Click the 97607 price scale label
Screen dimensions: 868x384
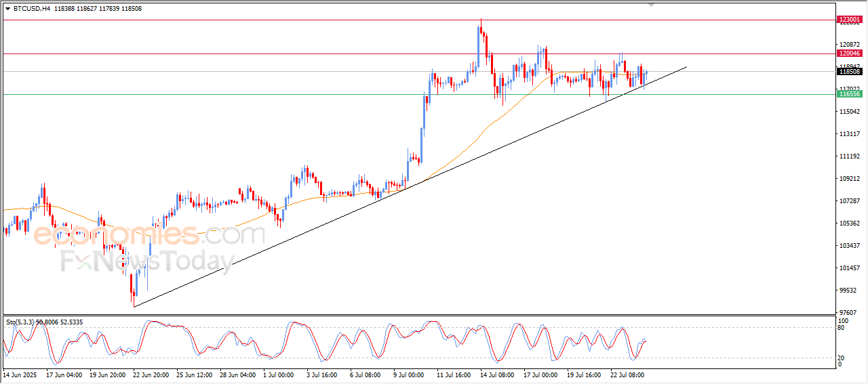pos(848,313)
